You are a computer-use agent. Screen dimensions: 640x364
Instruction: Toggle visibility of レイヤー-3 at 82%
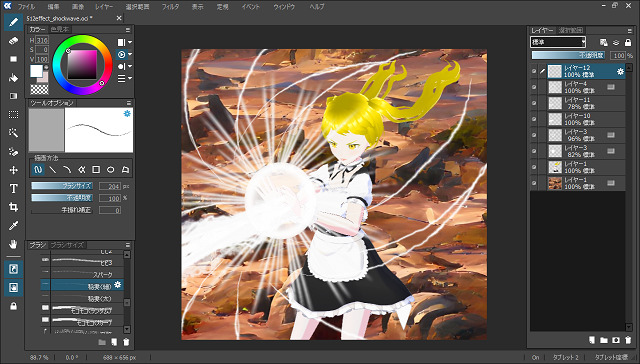pos(534,151)
